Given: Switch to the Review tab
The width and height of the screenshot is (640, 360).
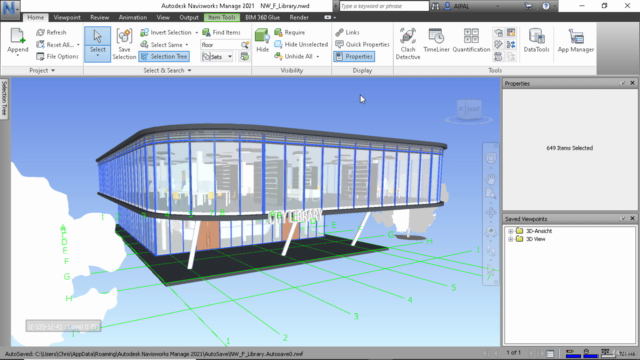Looking at the screenshot, I should [100, 18].
